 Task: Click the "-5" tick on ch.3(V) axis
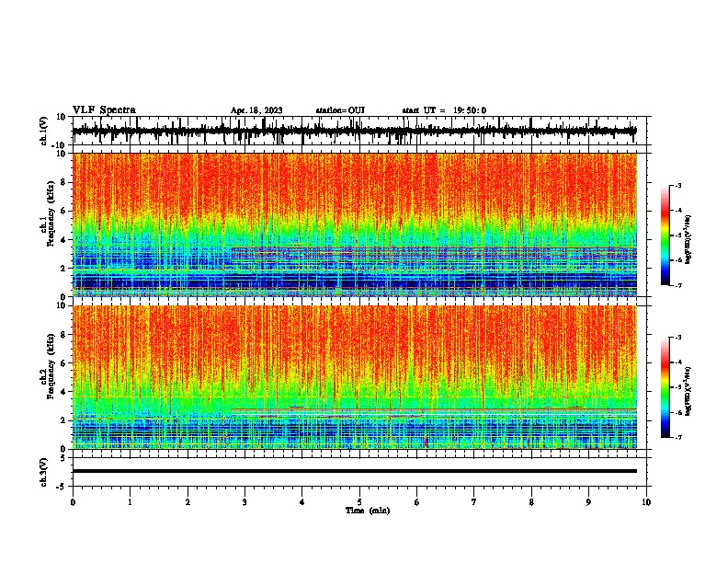62,487
